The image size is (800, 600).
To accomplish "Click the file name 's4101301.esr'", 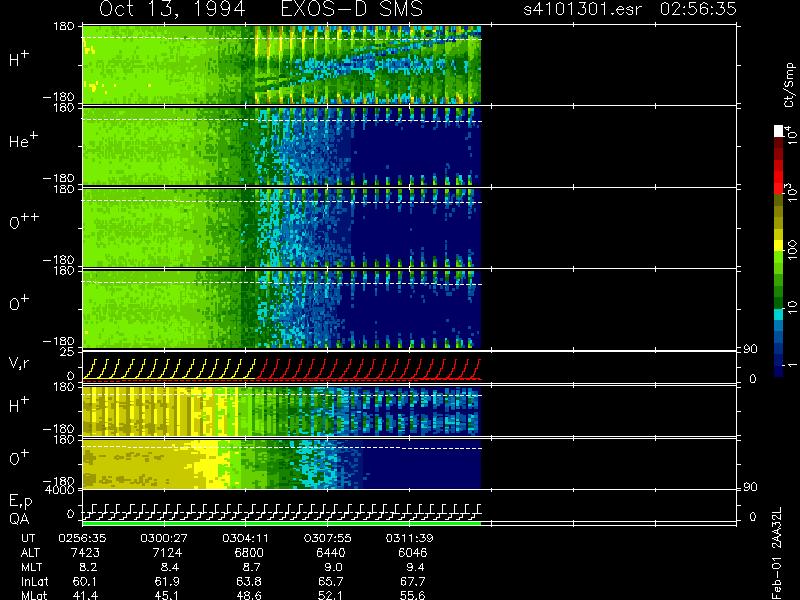I will tap(583, 9).
